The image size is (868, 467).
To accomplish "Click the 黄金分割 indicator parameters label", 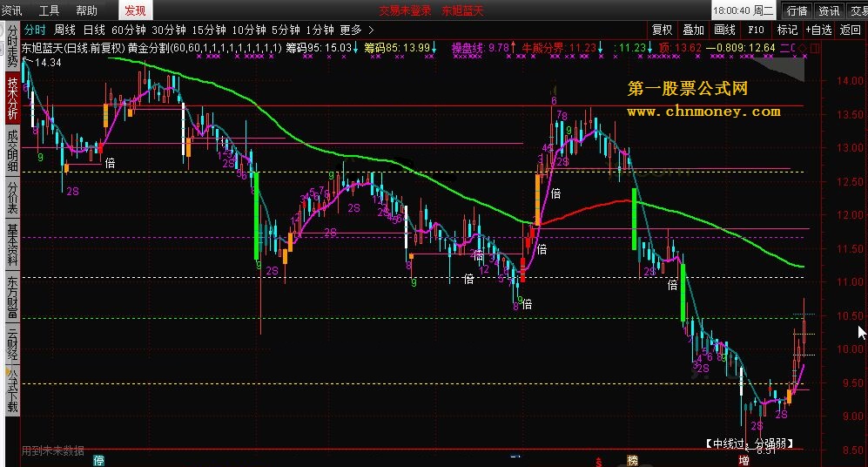I will [x=205, y=48].
